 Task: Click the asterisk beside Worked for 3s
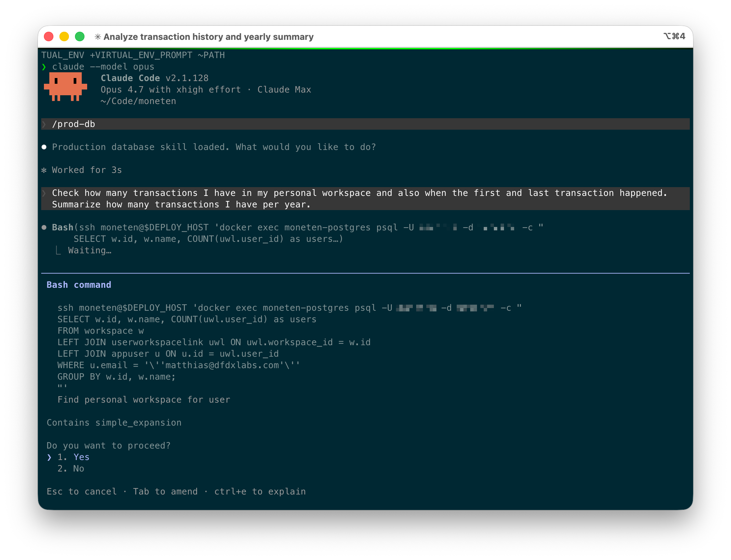coord(44,170)
